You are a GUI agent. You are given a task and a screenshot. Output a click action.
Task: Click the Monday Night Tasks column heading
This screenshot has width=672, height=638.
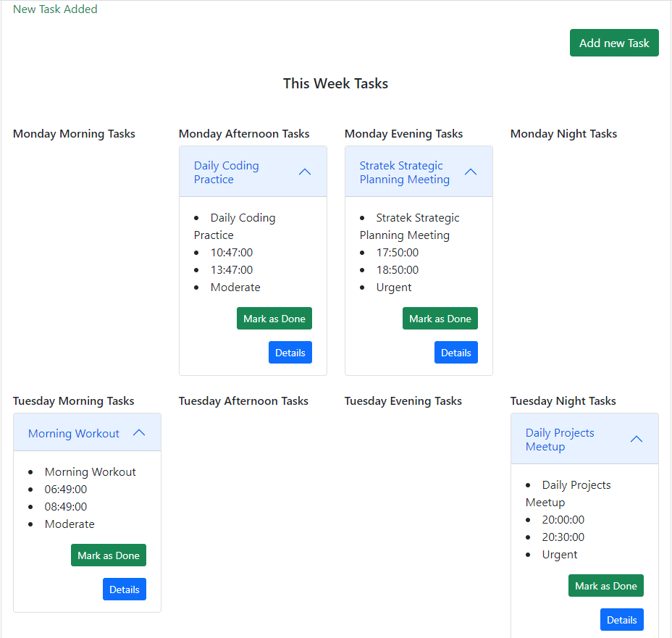(x=563, y=133)
